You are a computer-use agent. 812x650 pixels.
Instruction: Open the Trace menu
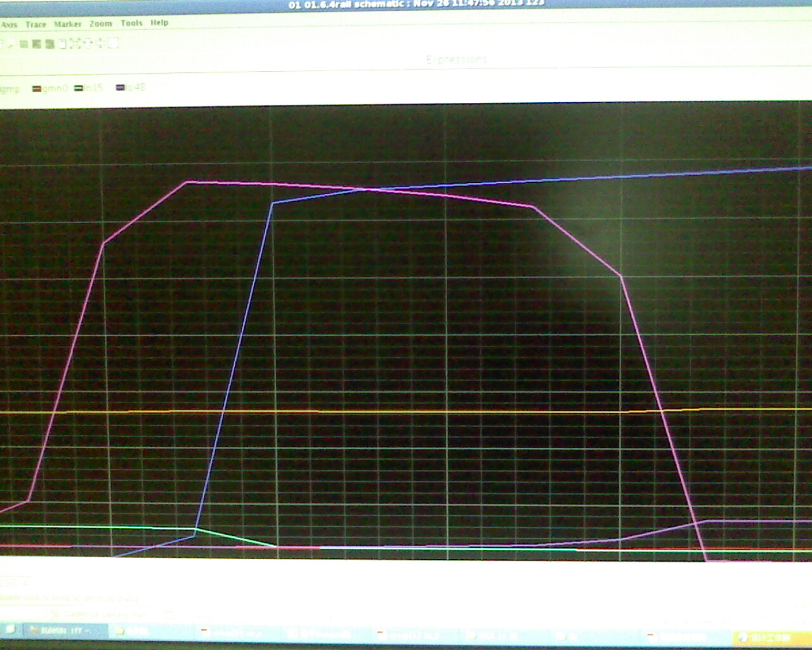coord(36,24)
